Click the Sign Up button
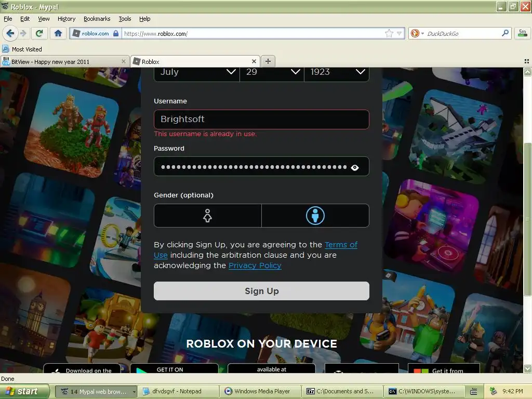Viewport: 532px width, 399px height. coord(261,291)
